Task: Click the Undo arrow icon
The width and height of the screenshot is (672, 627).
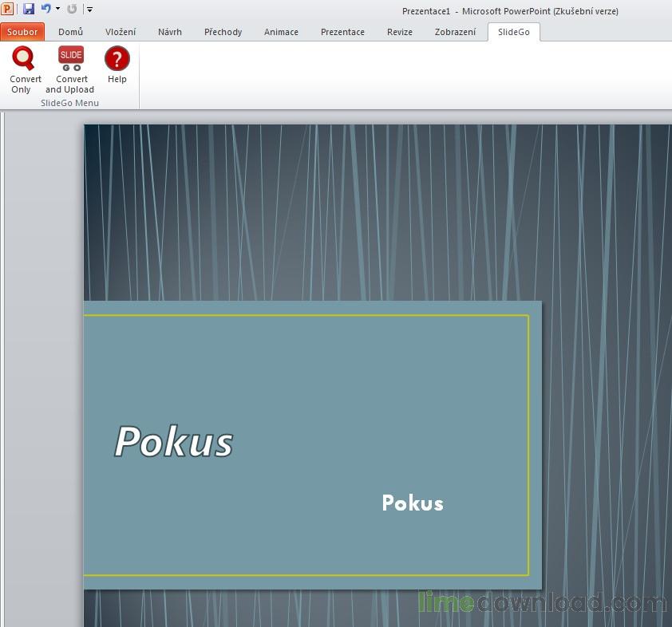Action: tap(45, 9)
